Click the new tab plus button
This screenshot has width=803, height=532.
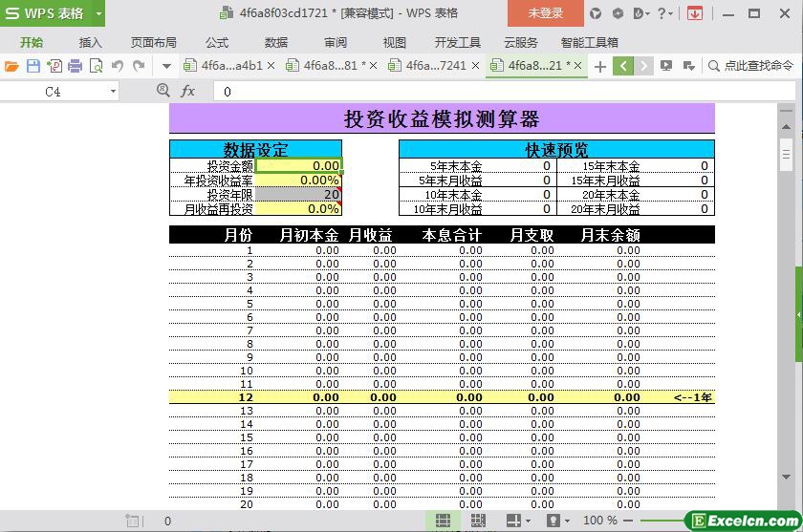[600, 66]
